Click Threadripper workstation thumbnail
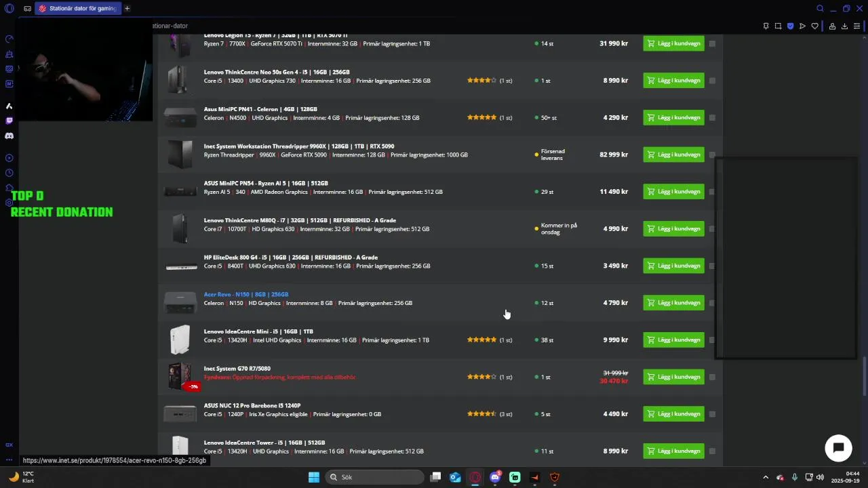Screen dimensions: 868x488 tap(180, 155)
